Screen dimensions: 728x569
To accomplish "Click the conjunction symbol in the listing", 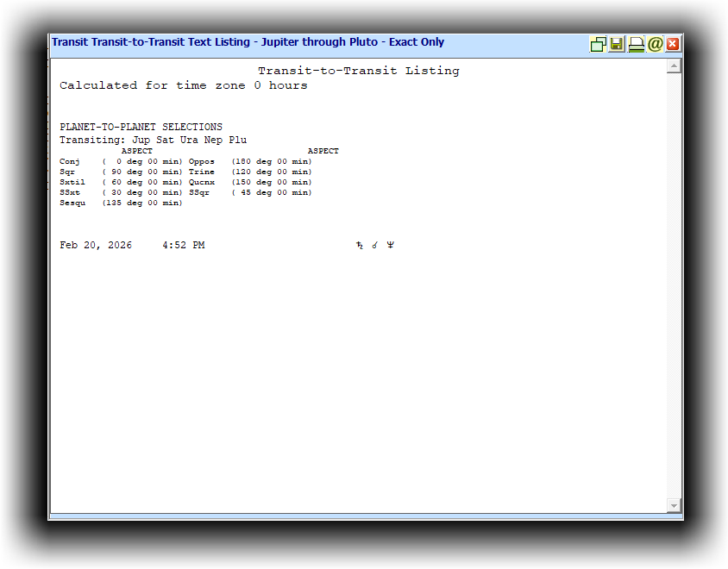I will coord(375,246).
